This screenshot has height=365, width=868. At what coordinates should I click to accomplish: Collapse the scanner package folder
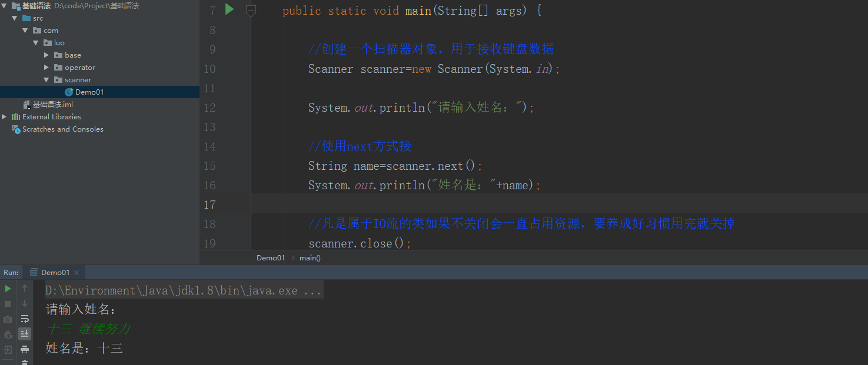(46, 80)
